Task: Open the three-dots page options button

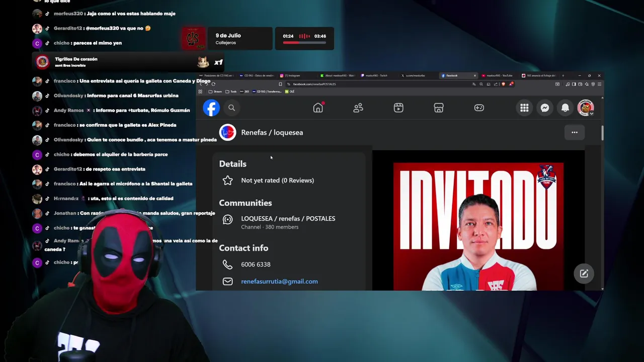Action: point(575,132)
